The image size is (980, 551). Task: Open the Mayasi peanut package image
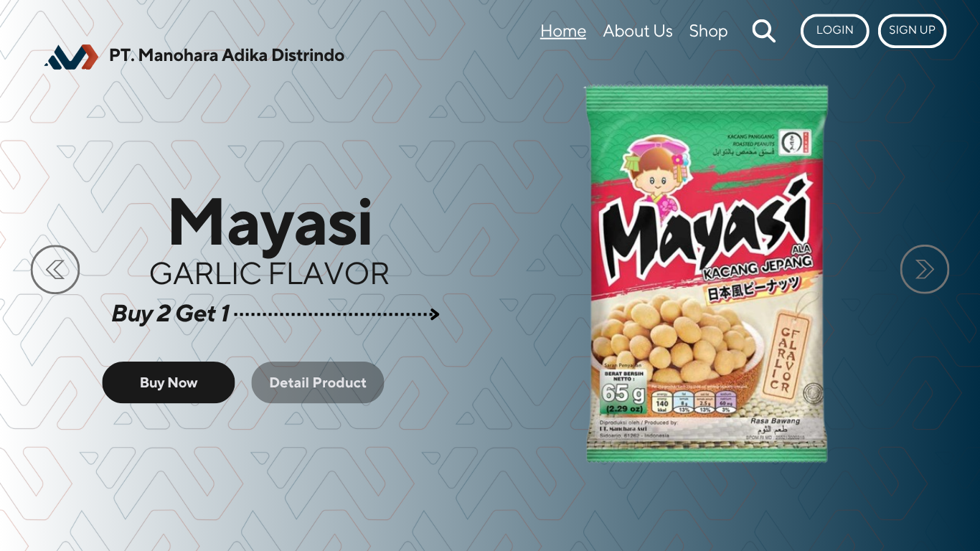(706, 273)
